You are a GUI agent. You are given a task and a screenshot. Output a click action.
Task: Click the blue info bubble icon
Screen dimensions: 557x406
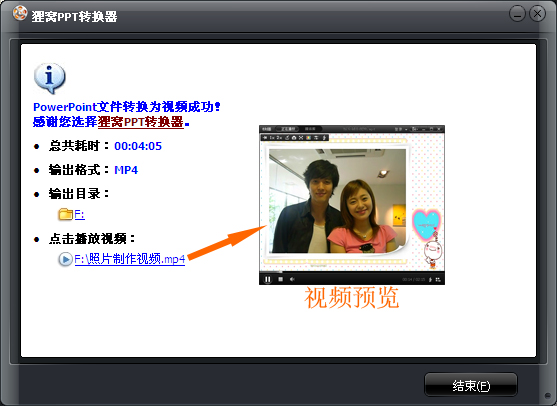(50, 79)
